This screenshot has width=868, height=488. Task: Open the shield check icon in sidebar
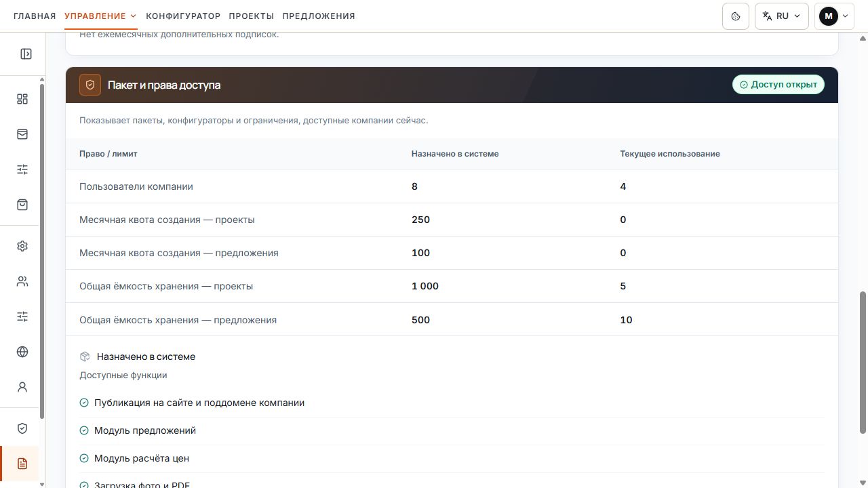point(22,428)
